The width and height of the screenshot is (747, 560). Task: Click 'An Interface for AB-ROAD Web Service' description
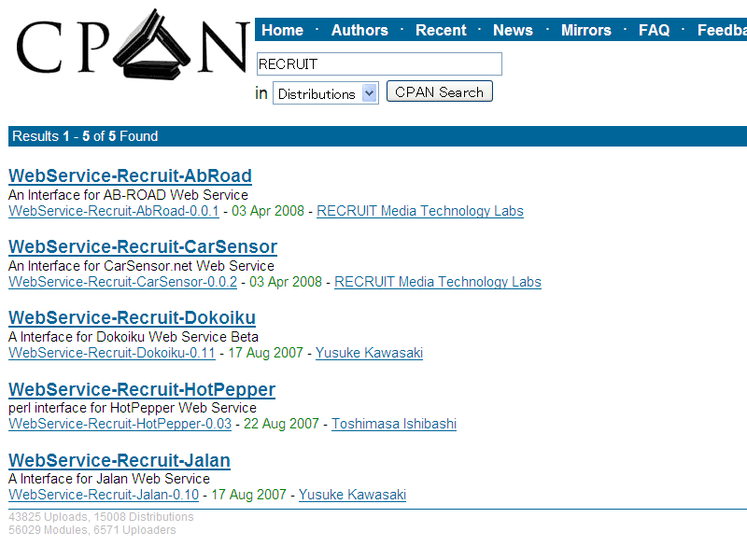pyautogui.click(x=128, y=195)
